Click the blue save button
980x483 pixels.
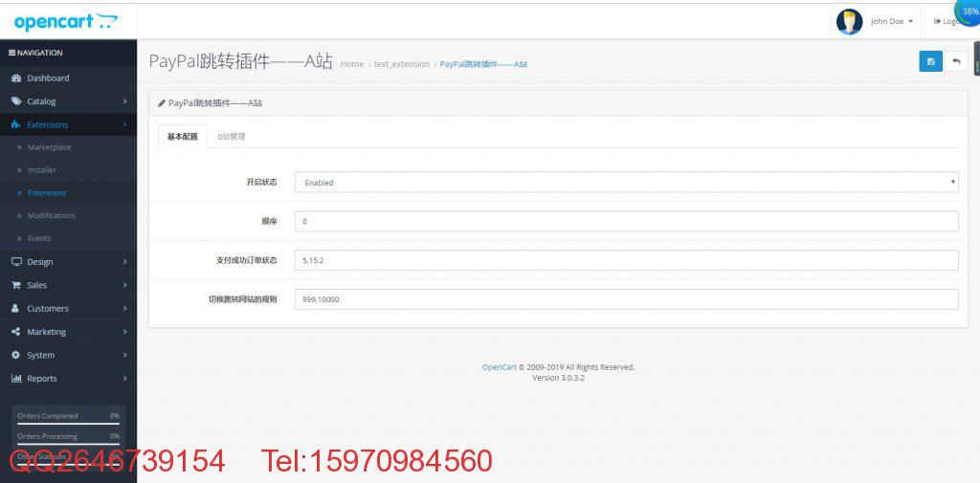[x=930, y=61]
